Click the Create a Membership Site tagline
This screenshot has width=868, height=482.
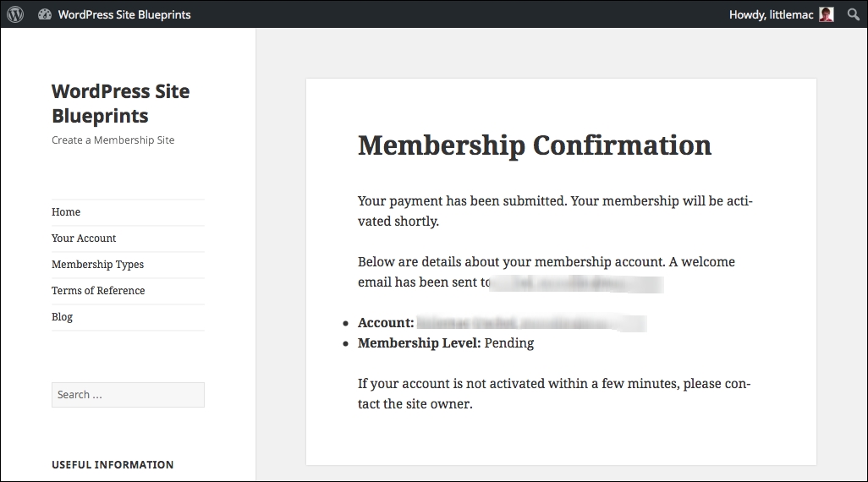click(113, 140)
